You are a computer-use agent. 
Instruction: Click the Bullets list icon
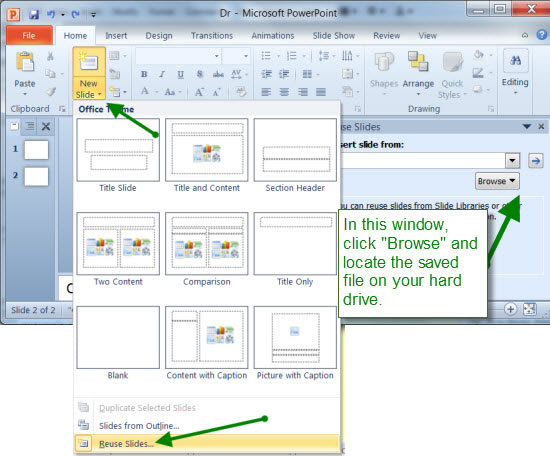point(266,55)
